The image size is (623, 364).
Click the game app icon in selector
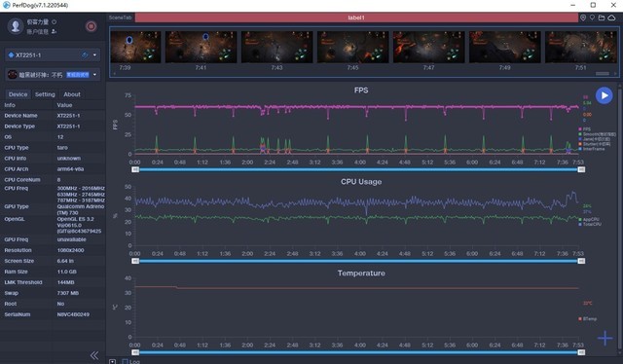(x=13, y=74)
